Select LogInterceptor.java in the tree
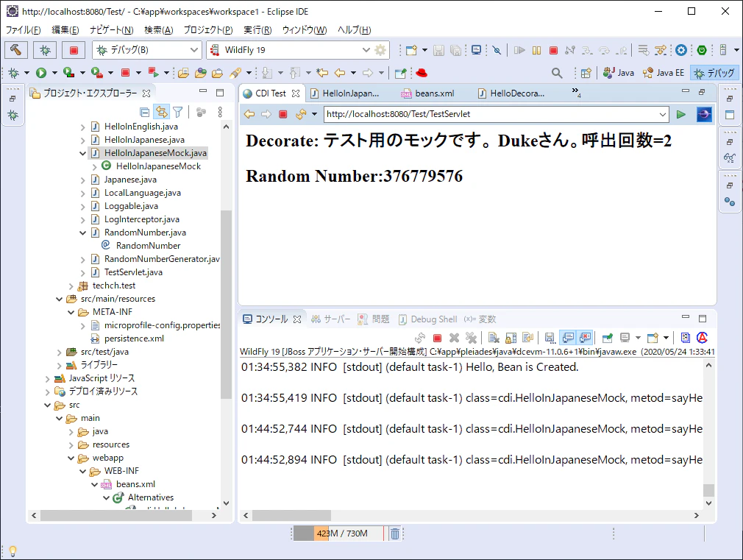 point(142,219)
